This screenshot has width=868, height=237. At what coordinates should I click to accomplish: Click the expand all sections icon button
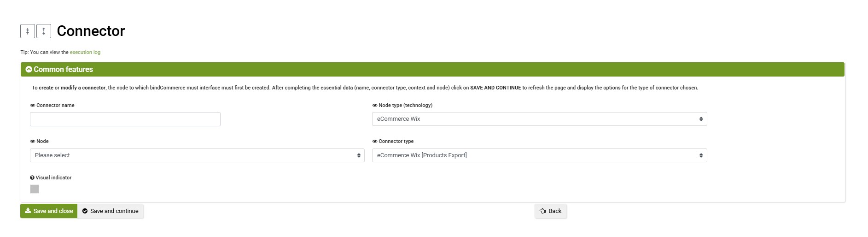coord(44,31)
